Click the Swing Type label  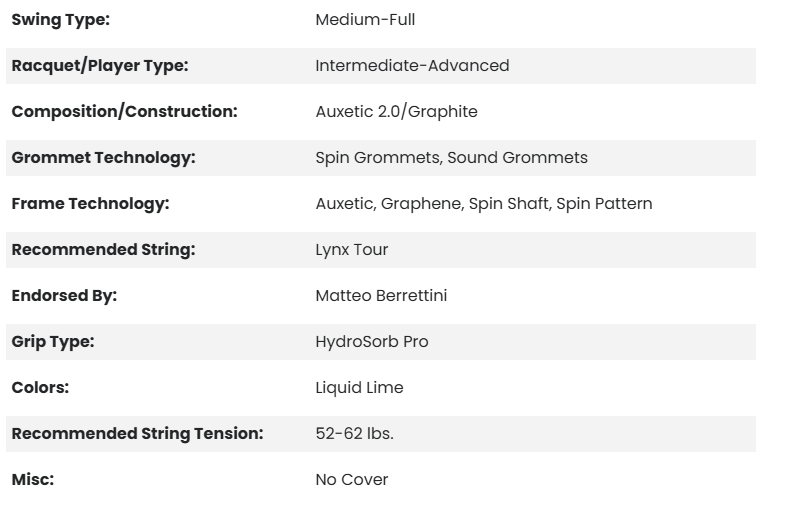60,20
